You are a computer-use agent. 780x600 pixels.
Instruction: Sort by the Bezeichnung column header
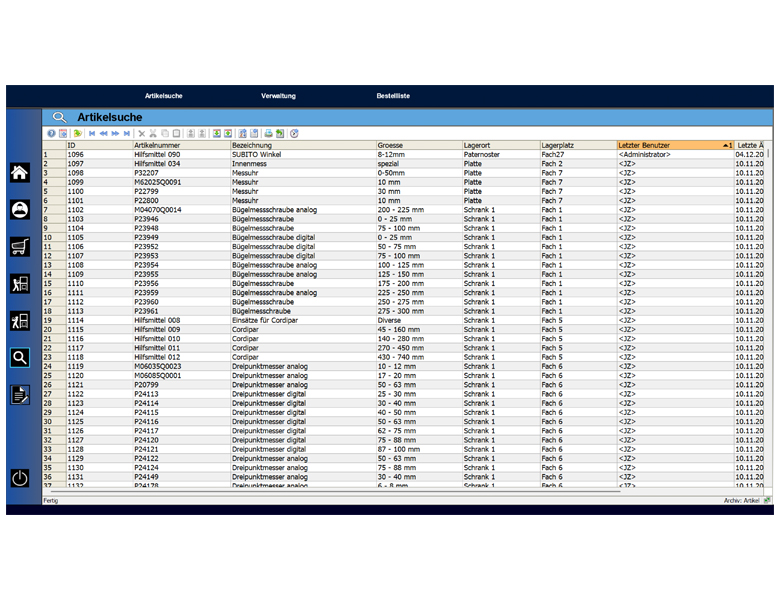point(303,145)
